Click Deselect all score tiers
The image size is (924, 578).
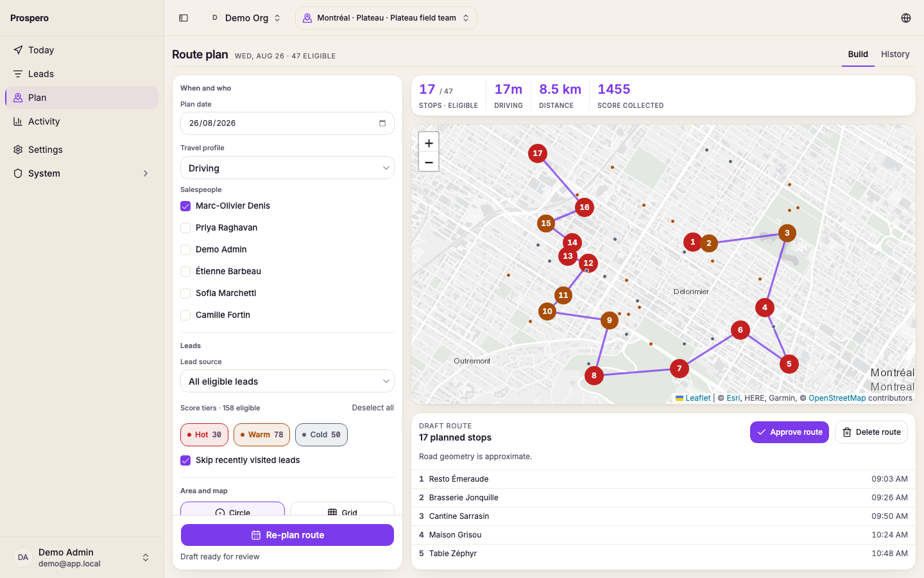(x=373, y=408)
